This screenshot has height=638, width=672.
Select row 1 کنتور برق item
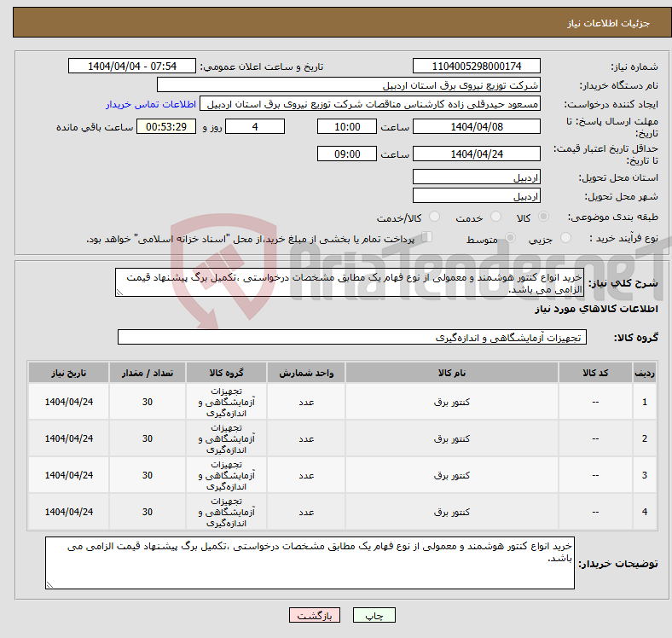452,402
